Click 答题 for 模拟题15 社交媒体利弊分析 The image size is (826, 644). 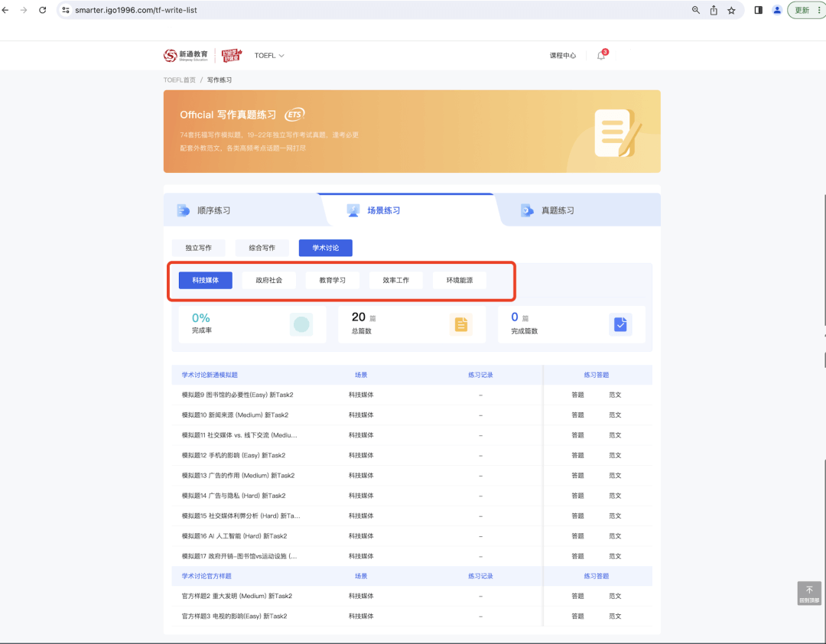pos(578,516)
